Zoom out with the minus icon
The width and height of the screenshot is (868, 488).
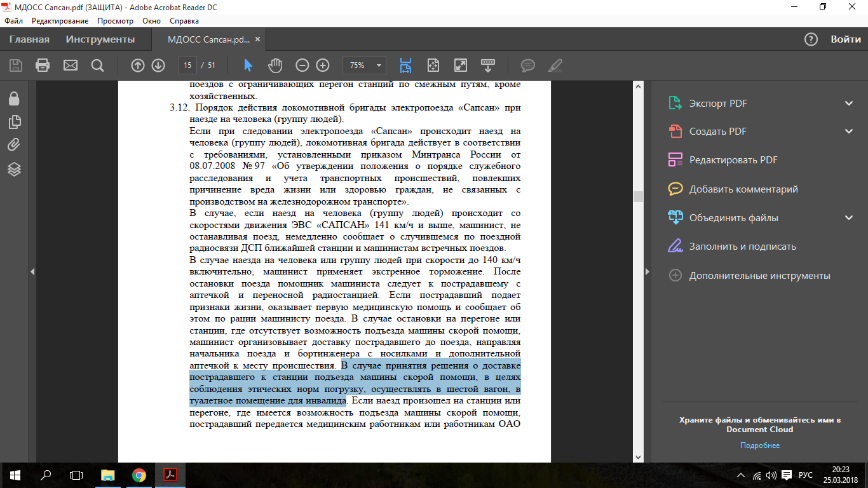302,65
